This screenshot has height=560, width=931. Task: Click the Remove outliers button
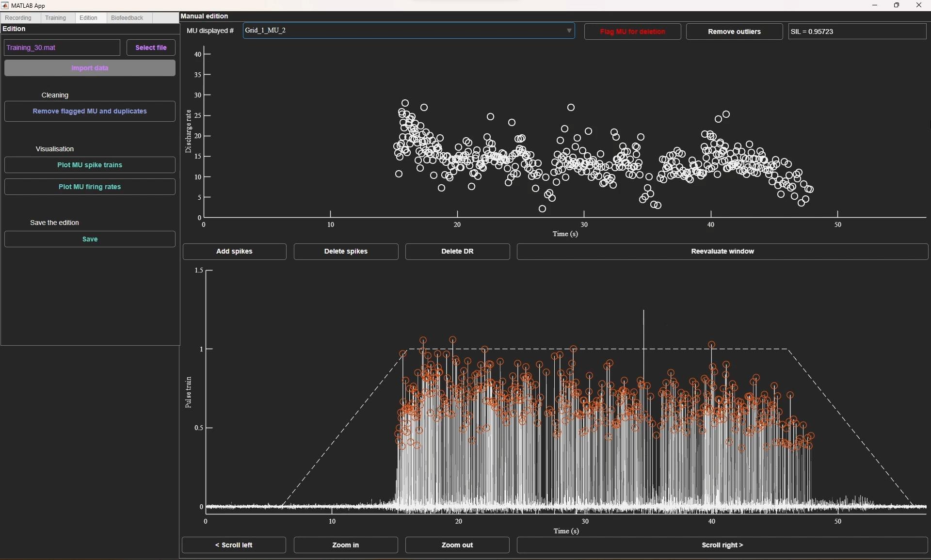pos(734,32)
